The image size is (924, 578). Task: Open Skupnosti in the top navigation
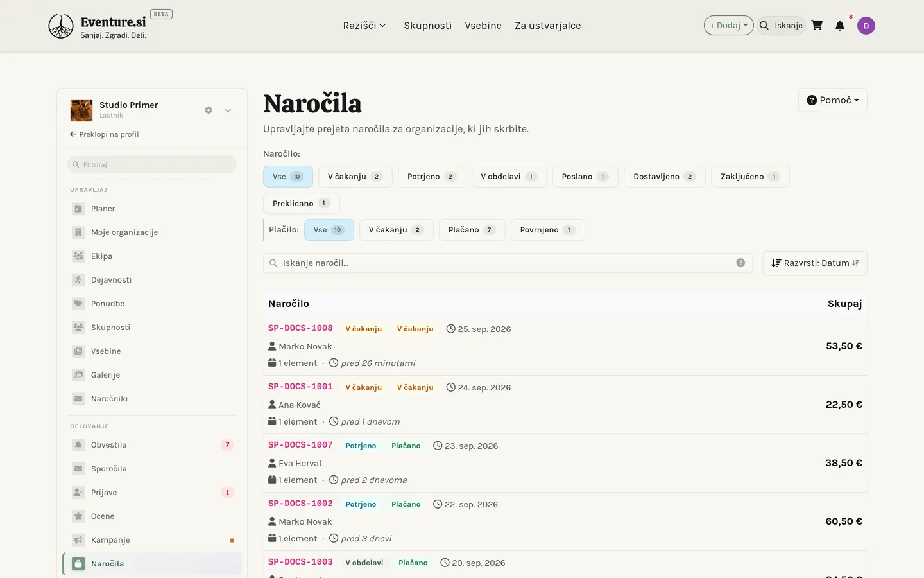pyautogui.click(x=428, y=26)
